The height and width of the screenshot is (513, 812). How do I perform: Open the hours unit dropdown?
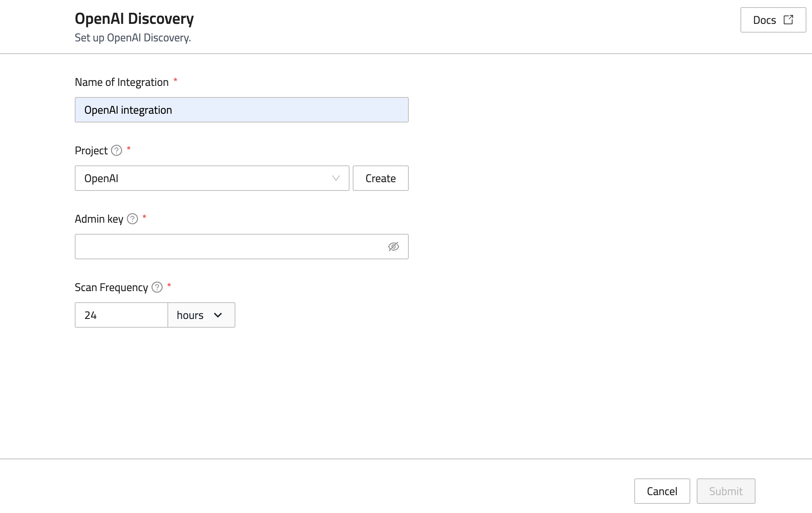(201, 315)
